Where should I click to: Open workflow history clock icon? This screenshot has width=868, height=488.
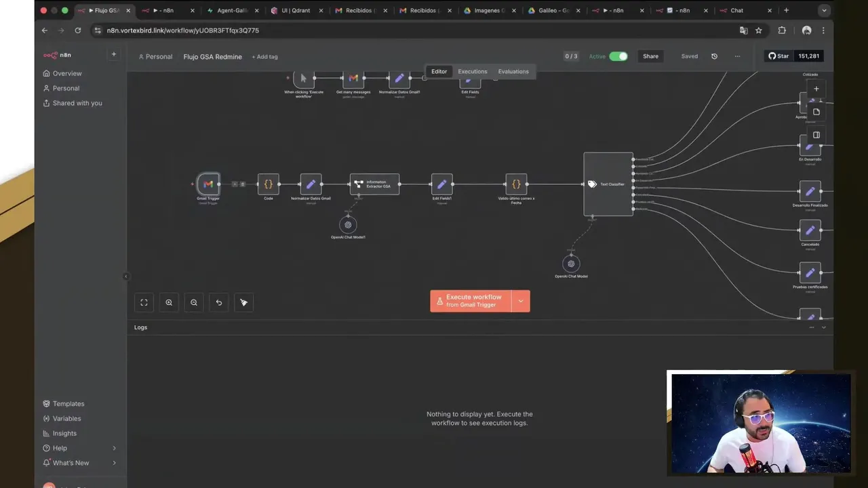coord(714,56)
